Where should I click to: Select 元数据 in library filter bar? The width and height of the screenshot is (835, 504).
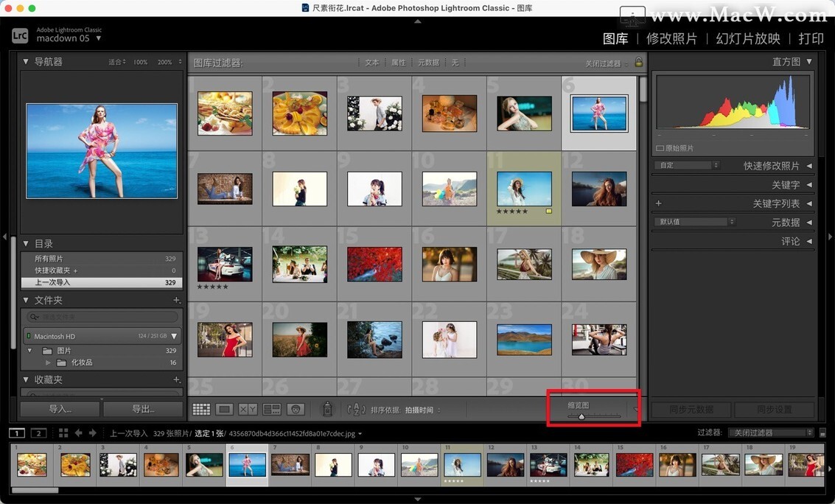pyautogui.click(x=427, y=63)
